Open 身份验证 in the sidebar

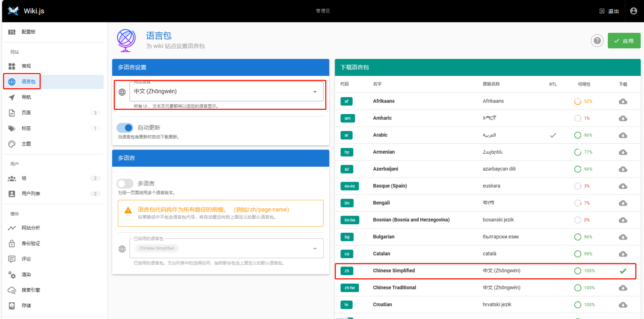pyautogui.click(x=54, y=244)
